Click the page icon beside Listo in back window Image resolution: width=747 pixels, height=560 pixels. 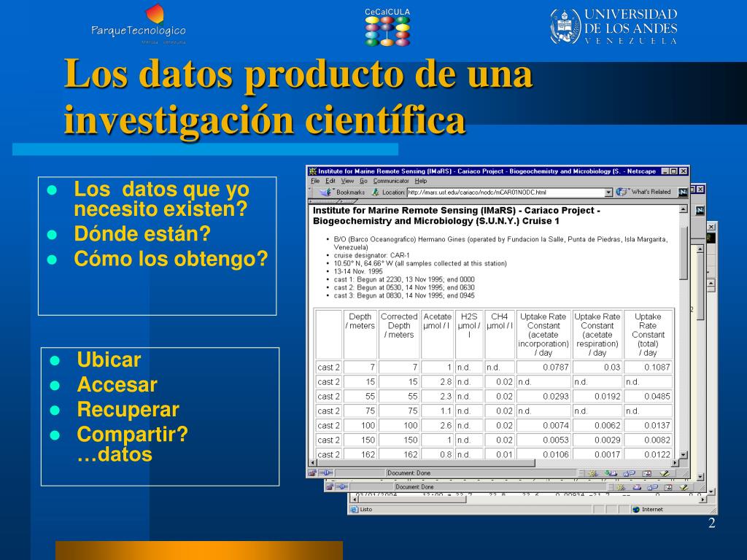(354, 510)
